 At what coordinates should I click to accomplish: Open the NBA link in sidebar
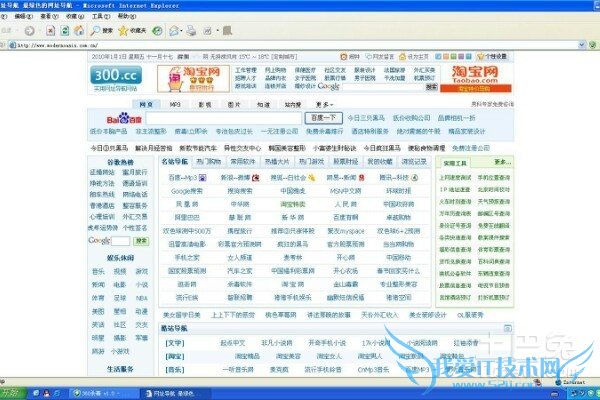click(142, 298)
